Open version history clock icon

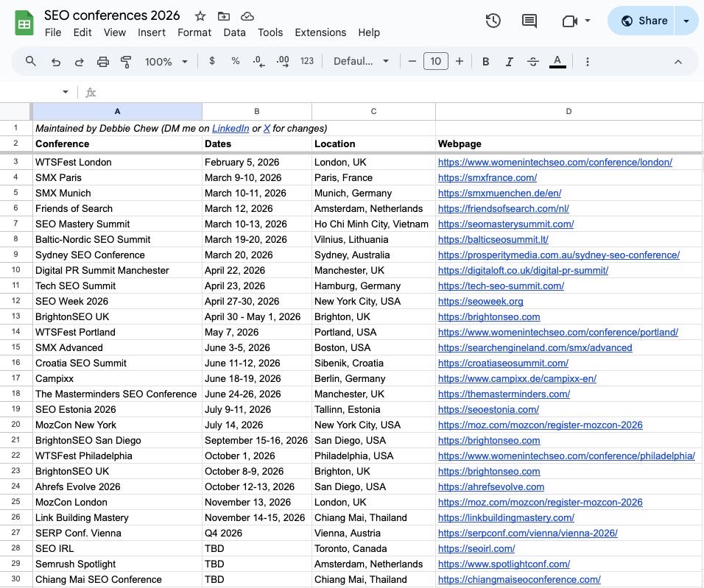(493, 21)
